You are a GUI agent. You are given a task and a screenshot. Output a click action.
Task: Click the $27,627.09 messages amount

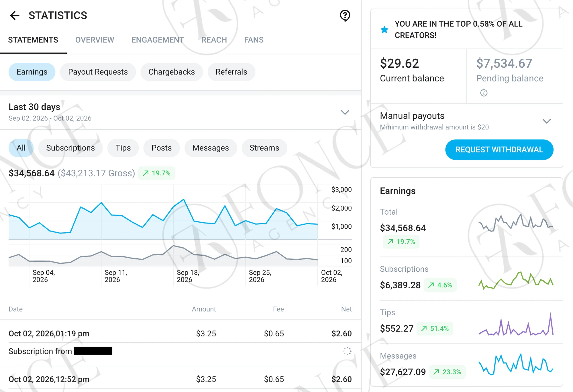point(403,372)
